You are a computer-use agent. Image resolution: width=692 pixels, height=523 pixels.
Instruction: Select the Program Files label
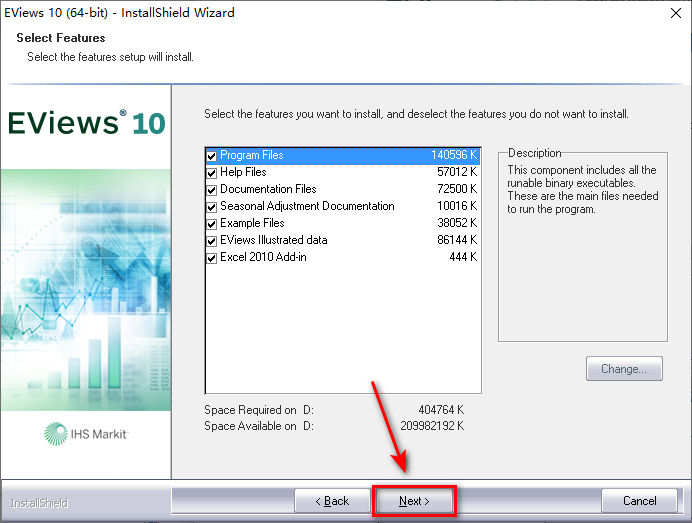(x=252, y=155)
